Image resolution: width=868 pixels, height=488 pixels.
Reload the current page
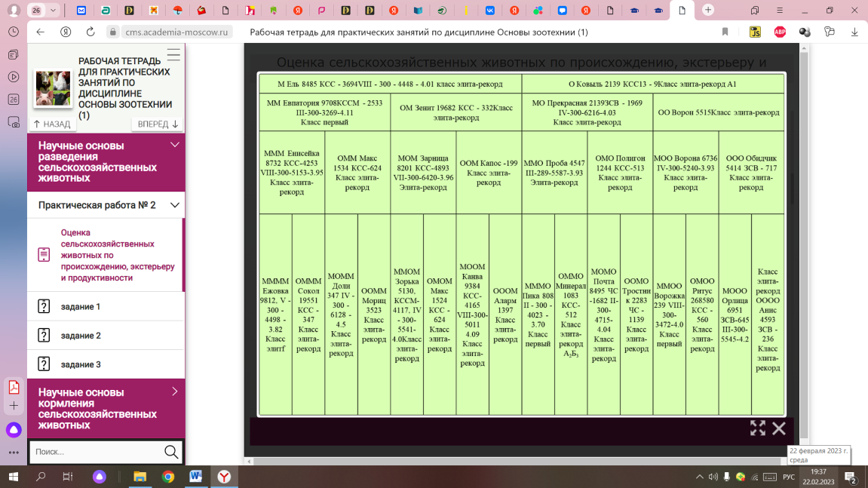(x=90, y=32)
